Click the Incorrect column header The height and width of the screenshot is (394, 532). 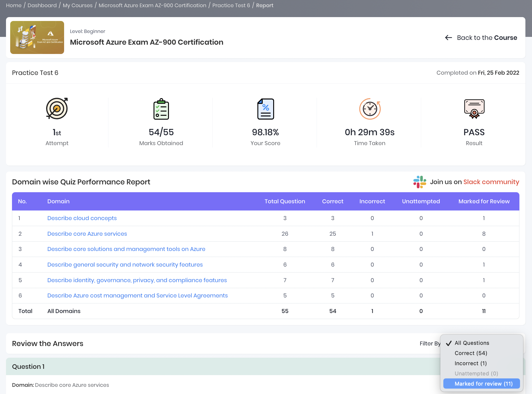click(x=372, y=201)
